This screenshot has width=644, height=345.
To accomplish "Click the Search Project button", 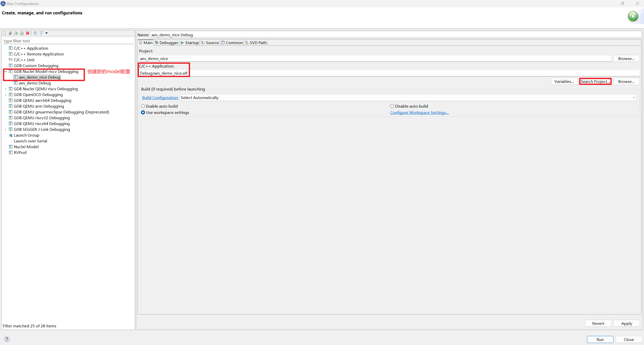I will pos(595,81).
